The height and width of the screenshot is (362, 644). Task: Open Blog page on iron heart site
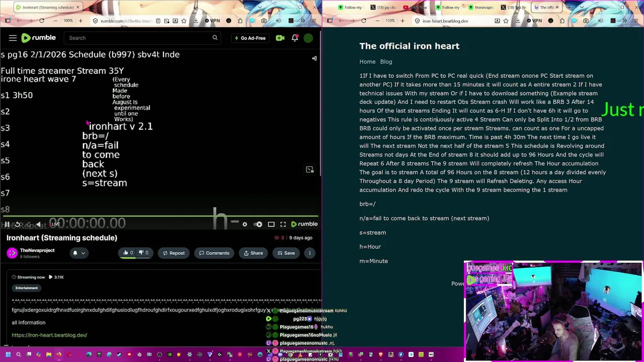[386, 62]
